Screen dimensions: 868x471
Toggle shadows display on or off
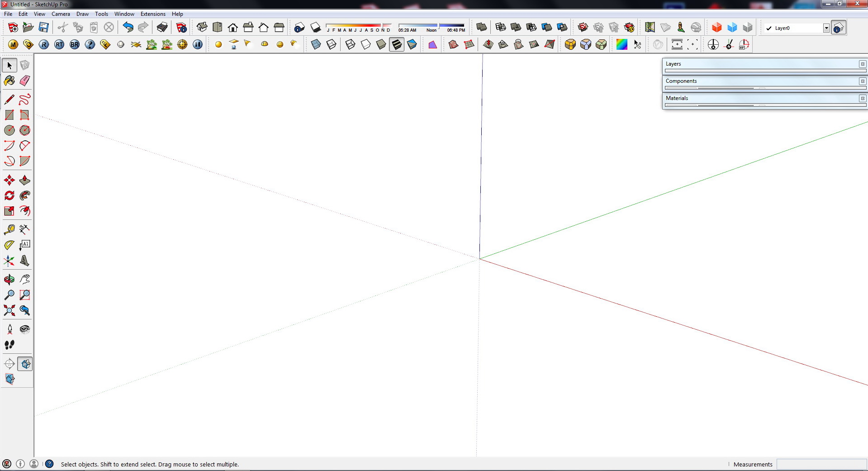pyautogui.click(x=315, y=28)
